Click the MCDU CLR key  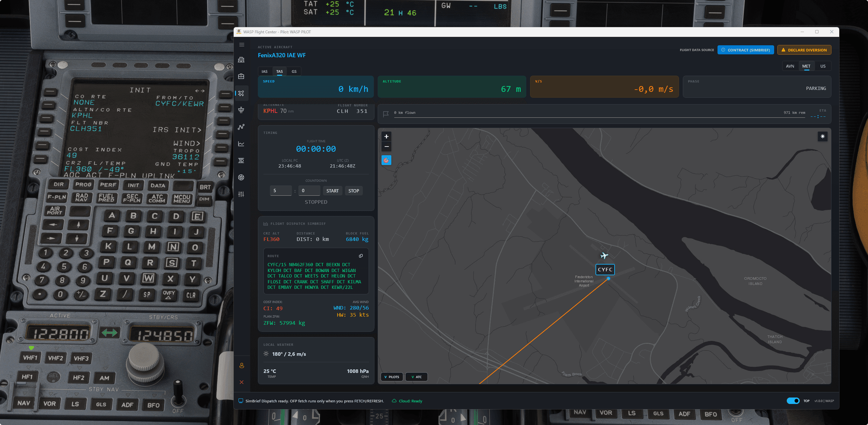click(x=191, y=295)
